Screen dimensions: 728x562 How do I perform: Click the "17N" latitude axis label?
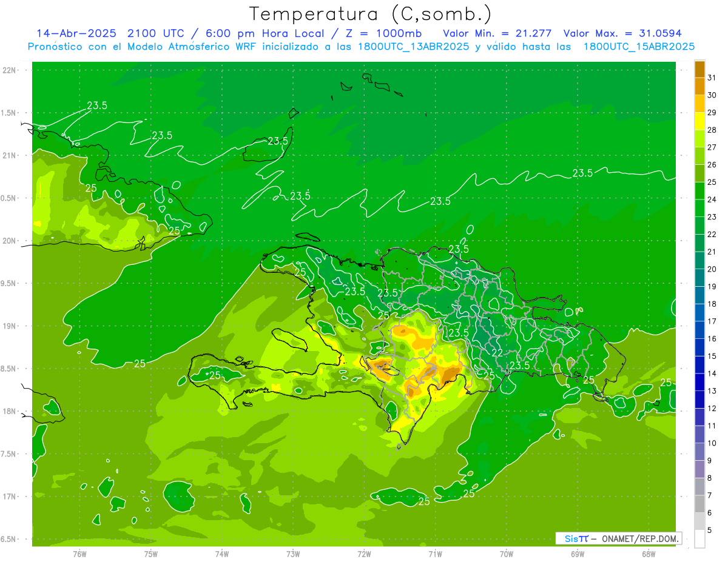[x=10, y=497]
